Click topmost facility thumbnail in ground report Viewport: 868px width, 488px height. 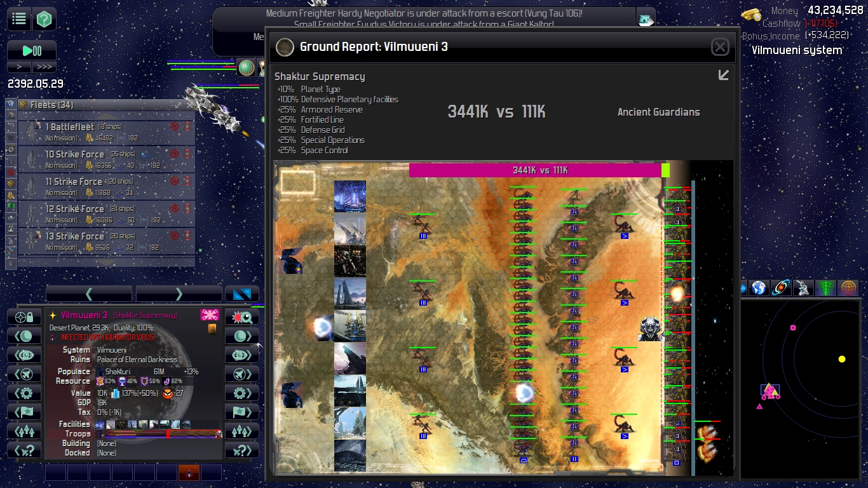pyautogui.click(x=350, y=196)
